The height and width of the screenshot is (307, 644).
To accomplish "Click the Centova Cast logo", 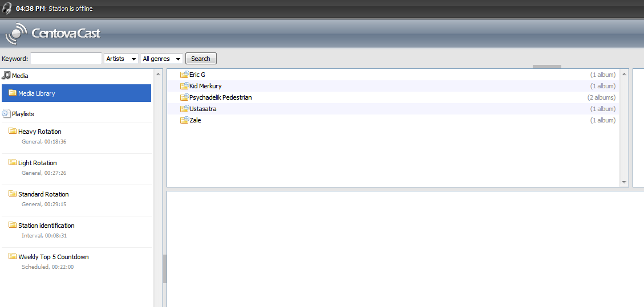I will click(x=53, y=34).
